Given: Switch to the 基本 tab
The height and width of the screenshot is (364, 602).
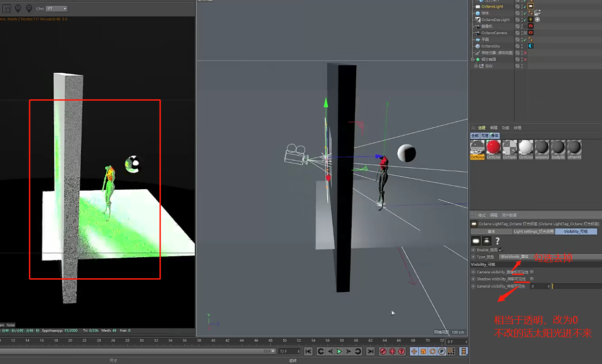Looking at the screenshot, I should 491,232.
